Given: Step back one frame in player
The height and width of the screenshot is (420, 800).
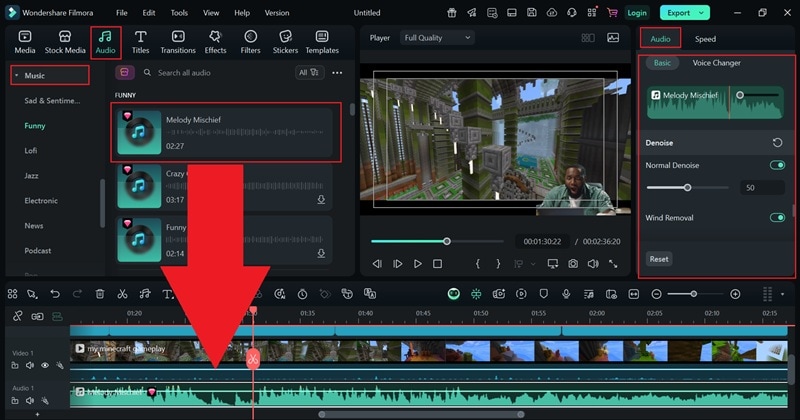Looking at the screenshot, I should (x=377, y=264).
